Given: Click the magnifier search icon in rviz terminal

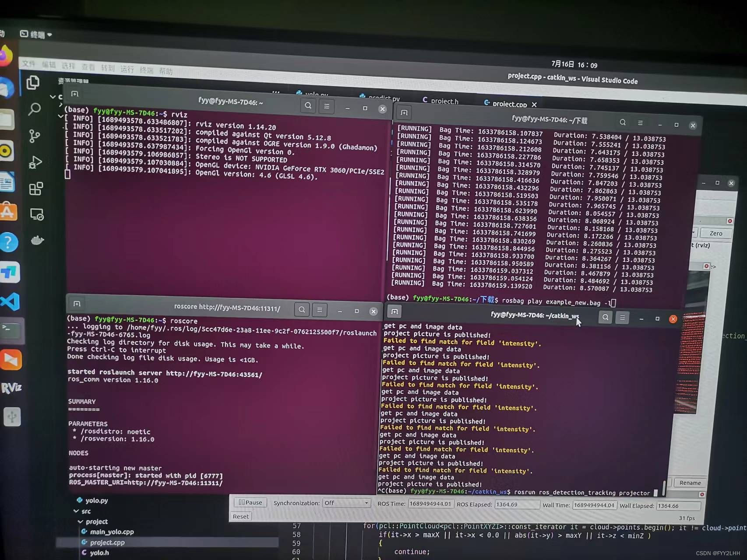Looking at the screenshot, I should pyautogui.click(x=308, y=105).
